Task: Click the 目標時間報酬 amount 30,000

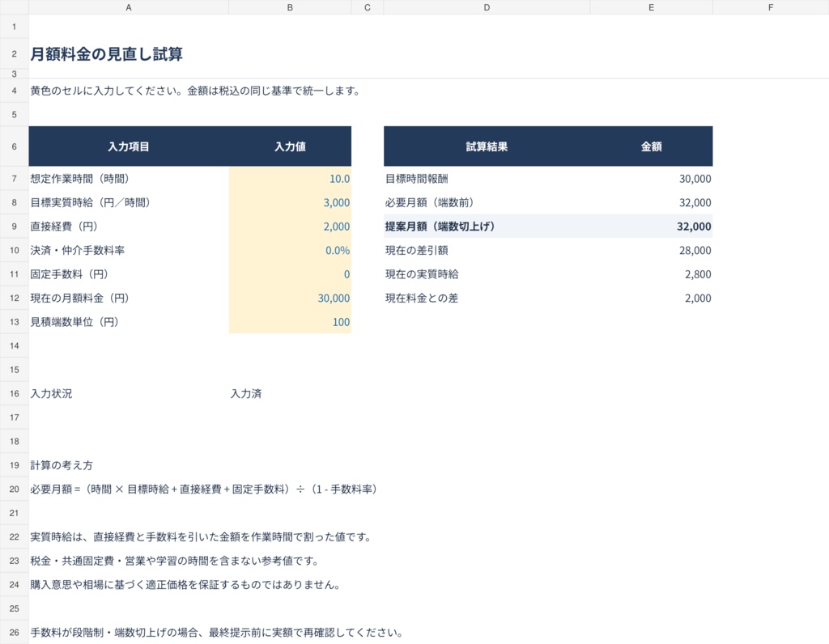Action: pyautogui.click(x=695, y=179)
